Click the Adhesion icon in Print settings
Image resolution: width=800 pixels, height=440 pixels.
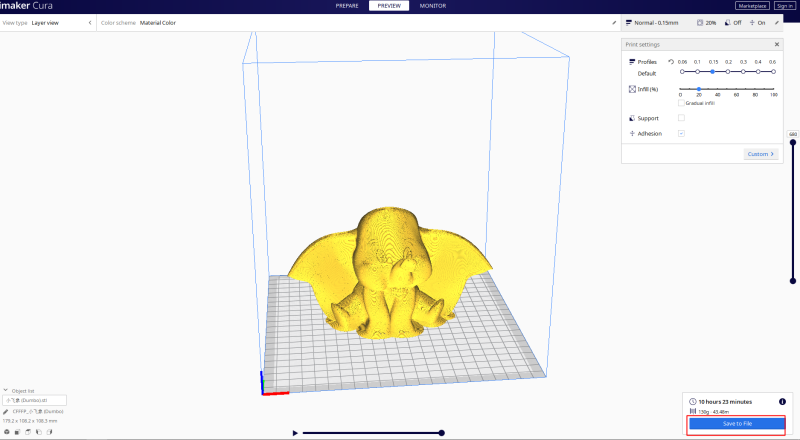632,134
